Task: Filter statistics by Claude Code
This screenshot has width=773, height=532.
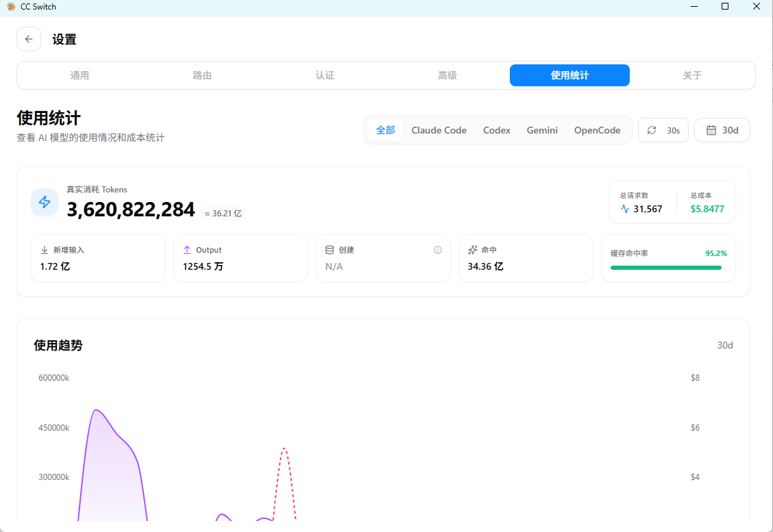Action: [x=439, y=130]
